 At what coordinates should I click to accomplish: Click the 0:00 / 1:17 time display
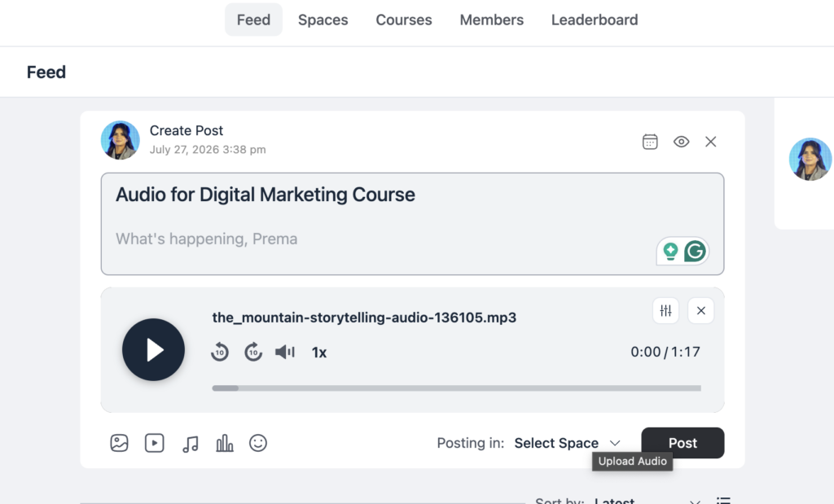[665, 352]
